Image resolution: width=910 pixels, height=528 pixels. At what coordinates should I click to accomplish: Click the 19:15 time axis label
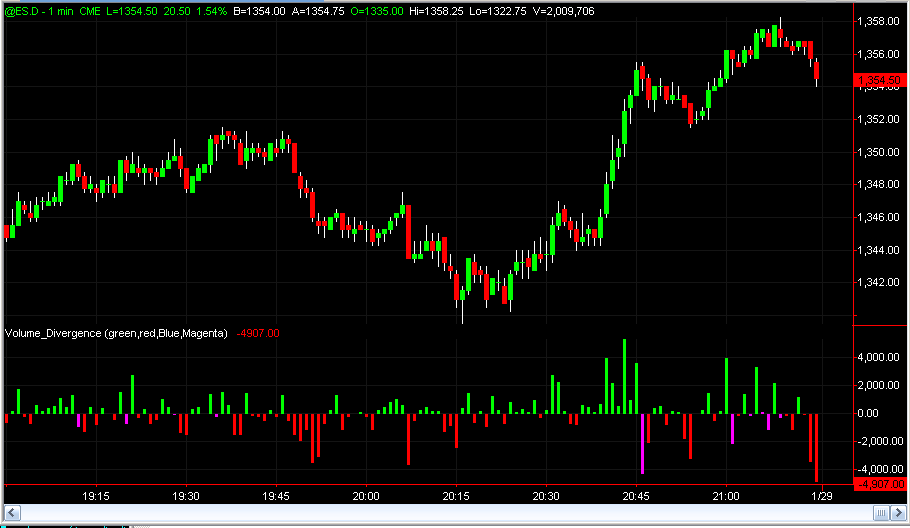click(x=96, y=496)
